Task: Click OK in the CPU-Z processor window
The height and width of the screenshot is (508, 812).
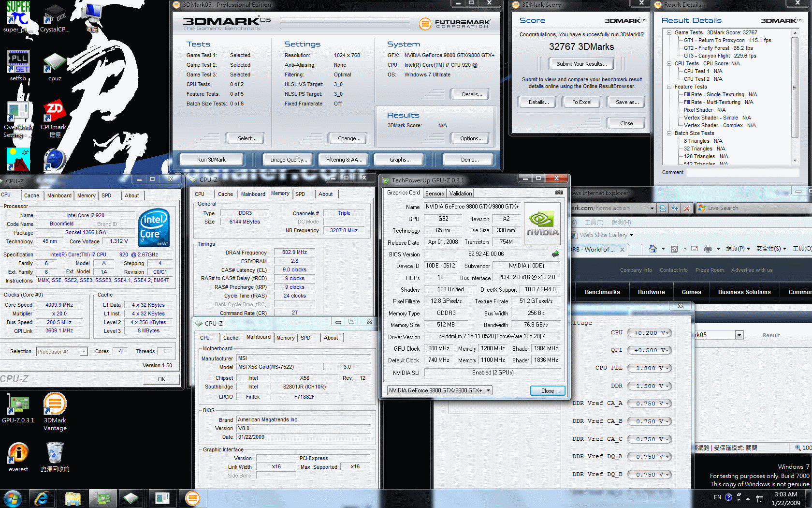Action: (161, 379)
